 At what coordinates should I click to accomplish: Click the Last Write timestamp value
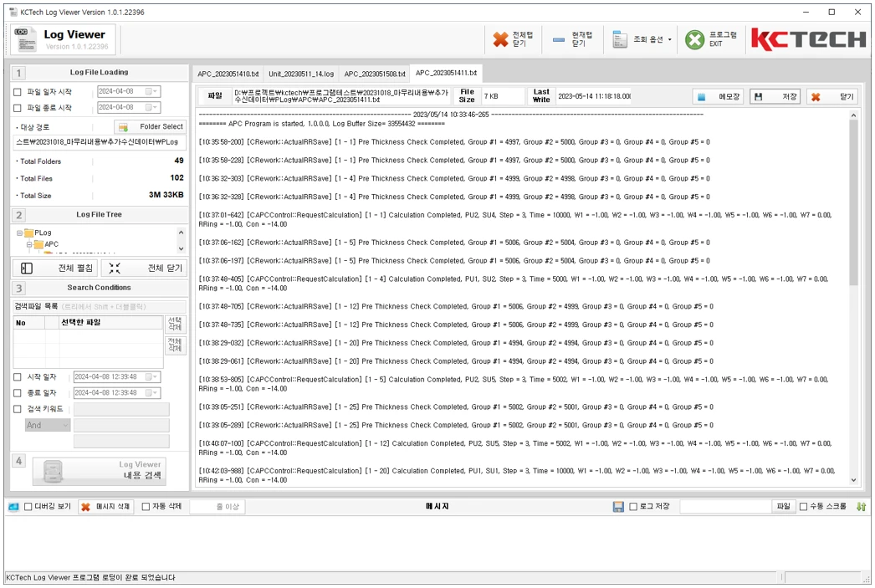tap(594, 96)
